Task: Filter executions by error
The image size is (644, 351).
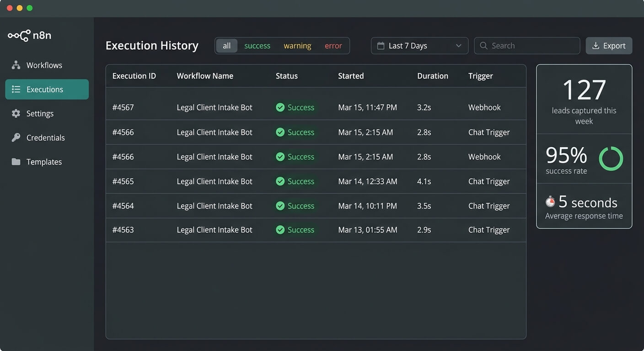Action: tap(333, 46)
